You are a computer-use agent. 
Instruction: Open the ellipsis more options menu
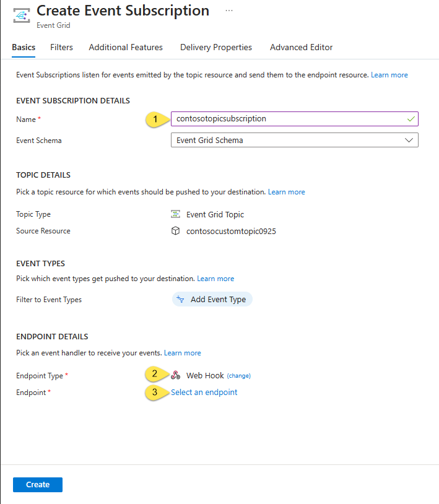click(229, 11)
